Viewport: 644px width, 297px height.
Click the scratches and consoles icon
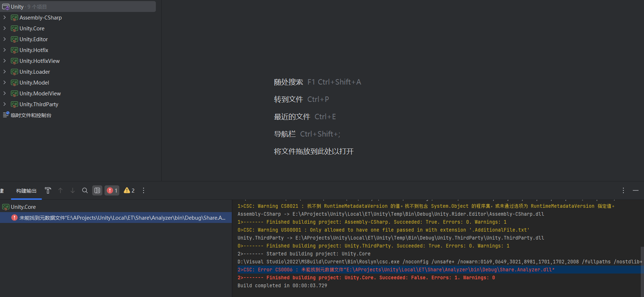coord(6,115)
